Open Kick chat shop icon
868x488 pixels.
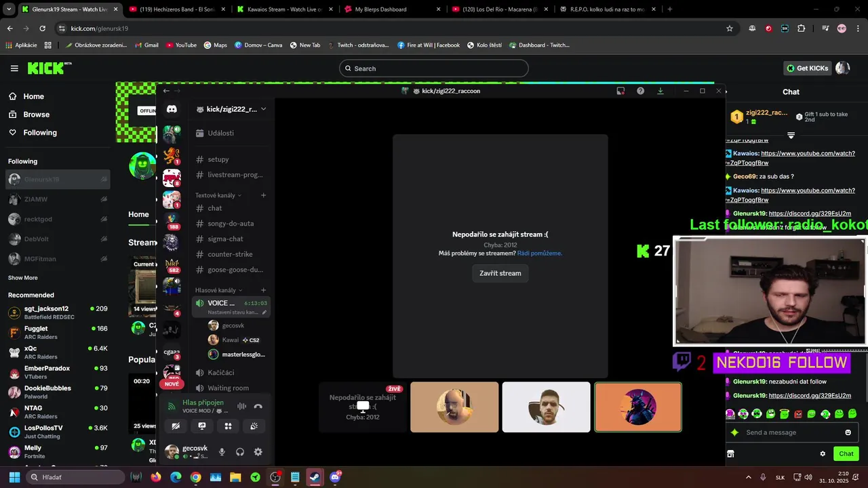pos(730,454)
